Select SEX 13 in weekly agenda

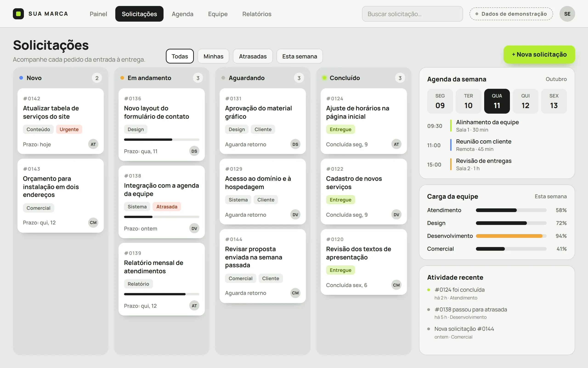[554, 101]
